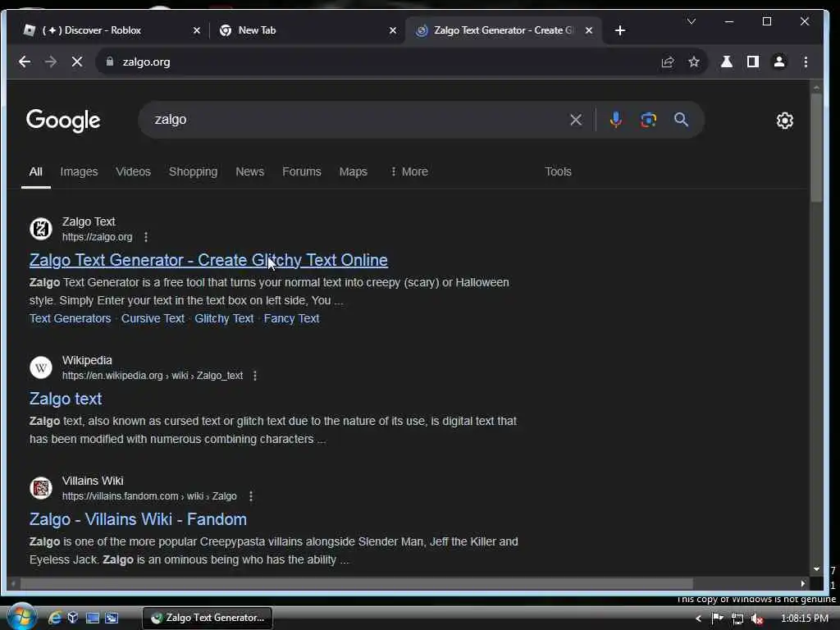This screenshot has height=630, width=840.
Task: Share this page icon in address bar
Action: (668, 62)
